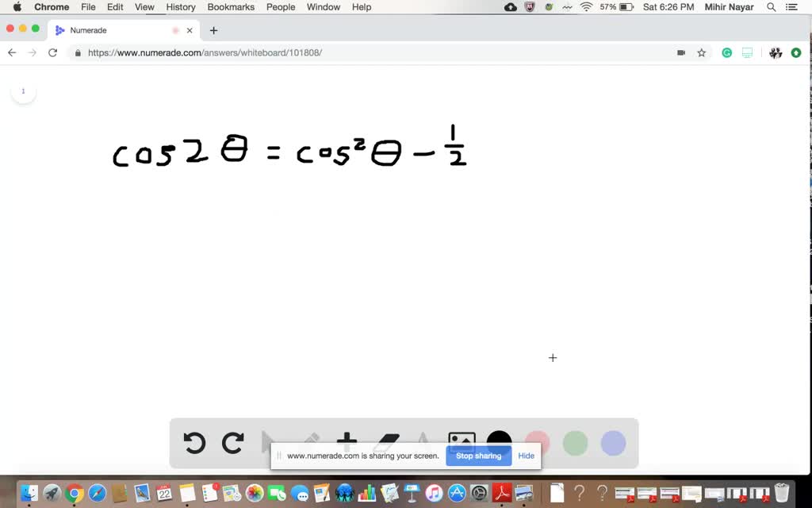Open the Bookmarks menu
This screenshot has height=508, width=812.
(x=231, y=7)
